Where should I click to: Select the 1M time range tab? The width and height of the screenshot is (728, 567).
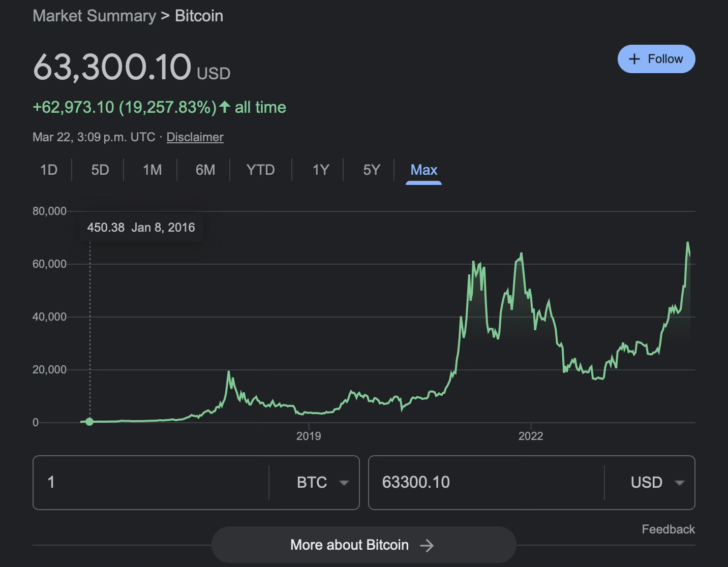[152, 170]
